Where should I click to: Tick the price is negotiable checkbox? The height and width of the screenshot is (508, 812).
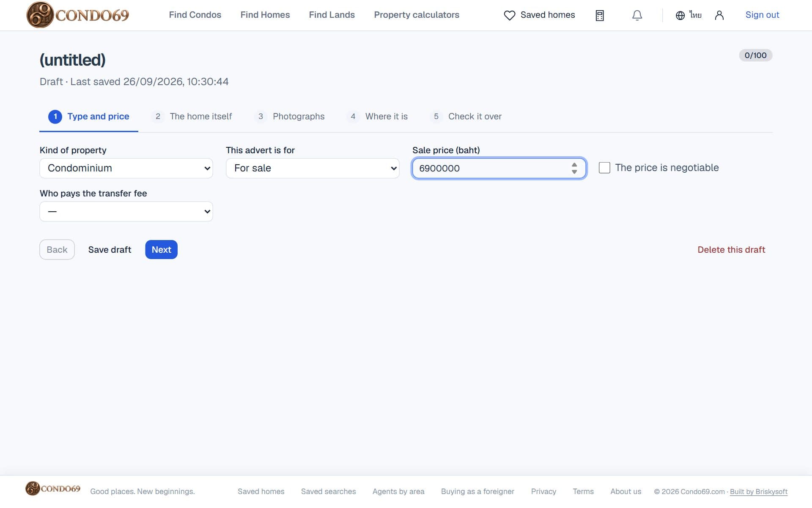point(604,168)
